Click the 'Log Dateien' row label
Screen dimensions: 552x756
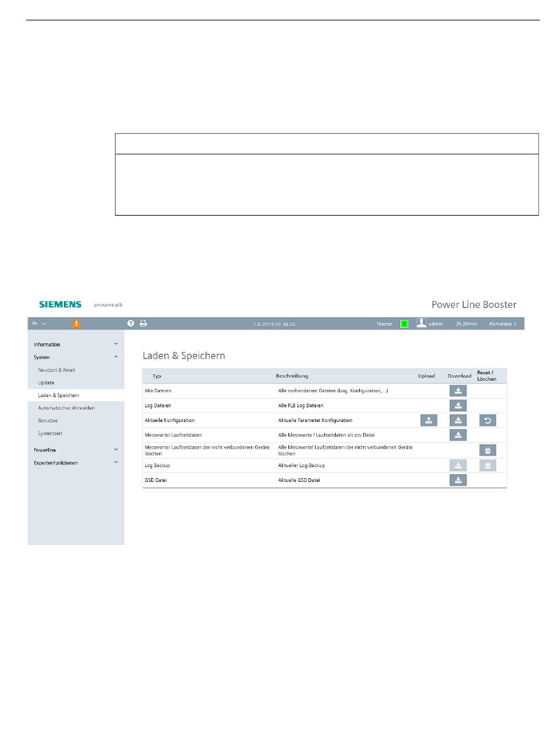158,406
